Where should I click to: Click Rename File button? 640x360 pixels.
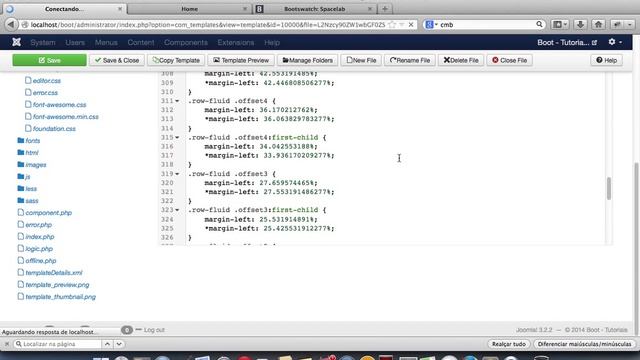pos(410,60)
